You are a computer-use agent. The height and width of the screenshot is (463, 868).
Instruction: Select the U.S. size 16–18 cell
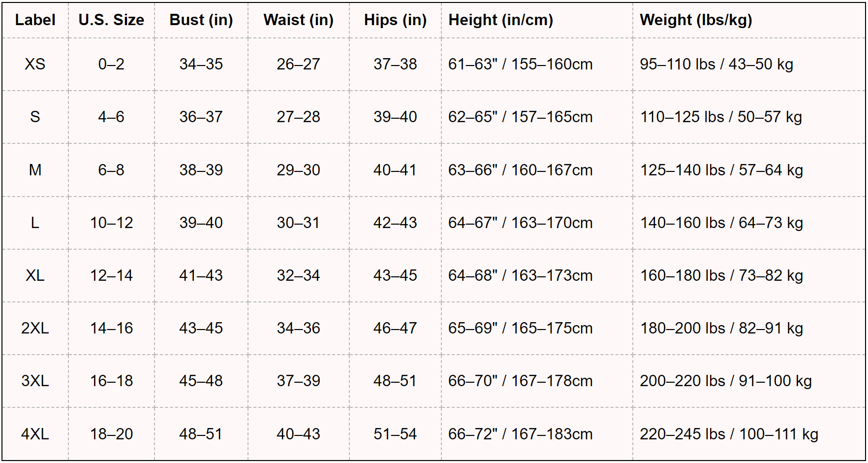tap(111, 381)
